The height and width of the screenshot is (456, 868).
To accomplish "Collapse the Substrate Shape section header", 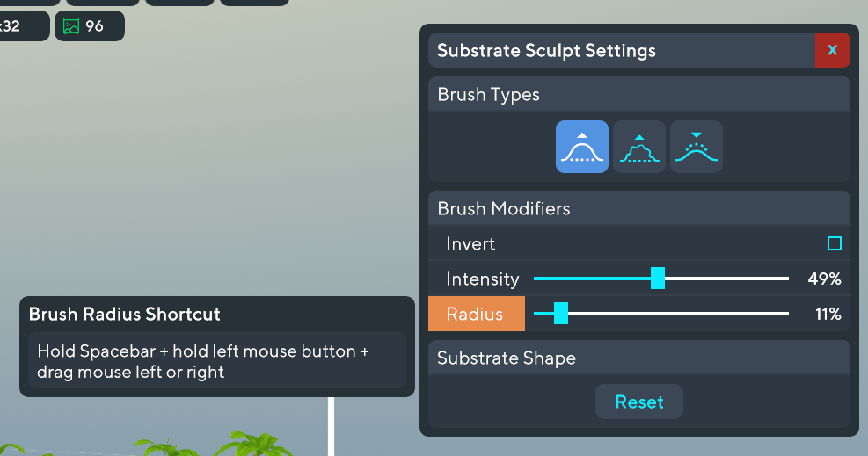I will (639, 358).
